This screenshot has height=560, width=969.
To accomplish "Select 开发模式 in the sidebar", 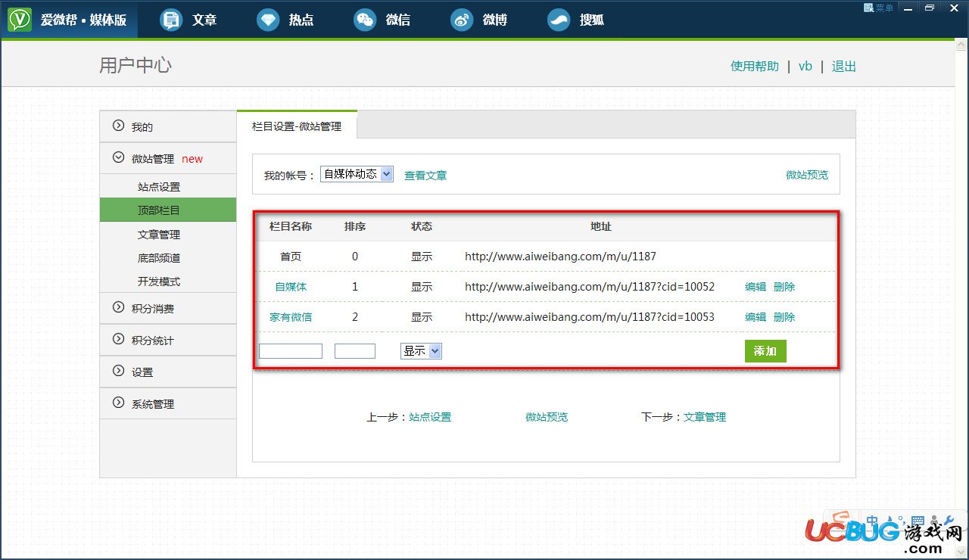I will [159, 282].
